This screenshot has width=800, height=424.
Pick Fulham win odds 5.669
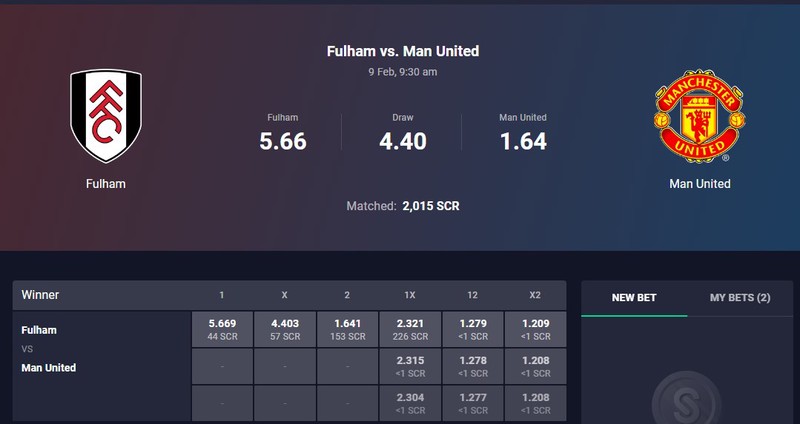[x=222, y=330]
